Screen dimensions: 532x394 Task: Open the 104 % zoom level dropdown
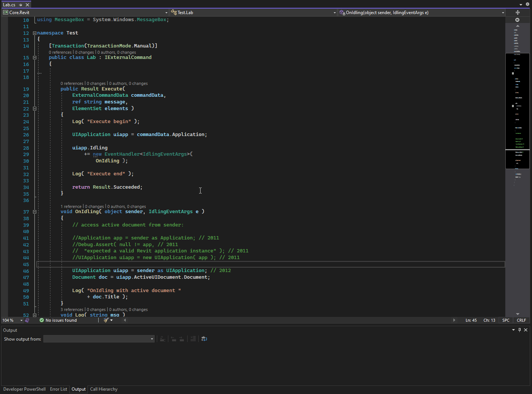click(x=21, y=320)
